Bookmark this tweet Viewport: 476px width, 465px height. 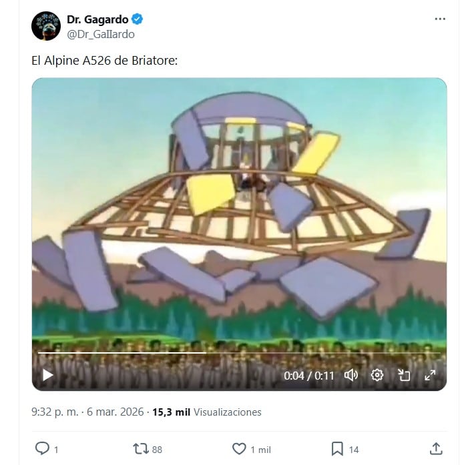pos(337,448)
